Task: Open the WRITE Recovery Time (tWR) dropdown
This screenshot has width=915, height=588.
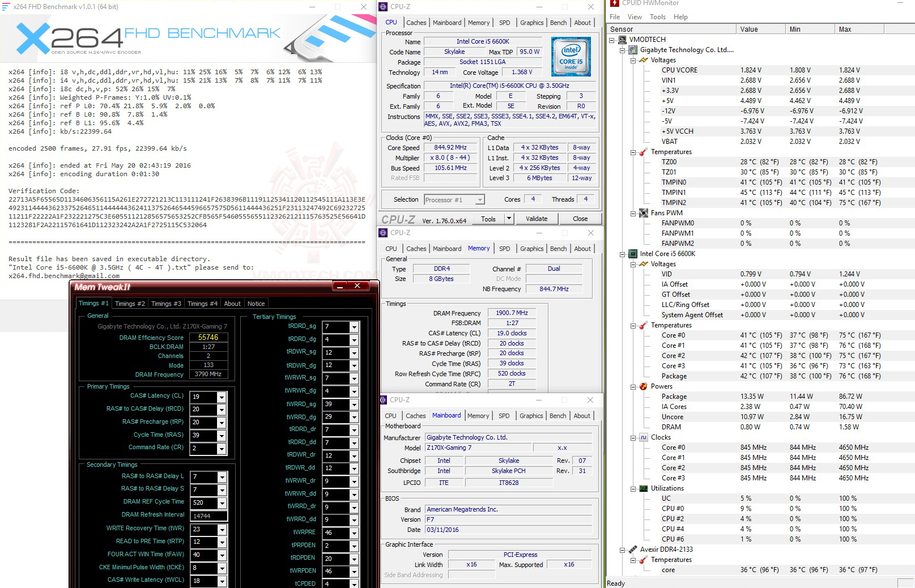Action: pos(222,530)
